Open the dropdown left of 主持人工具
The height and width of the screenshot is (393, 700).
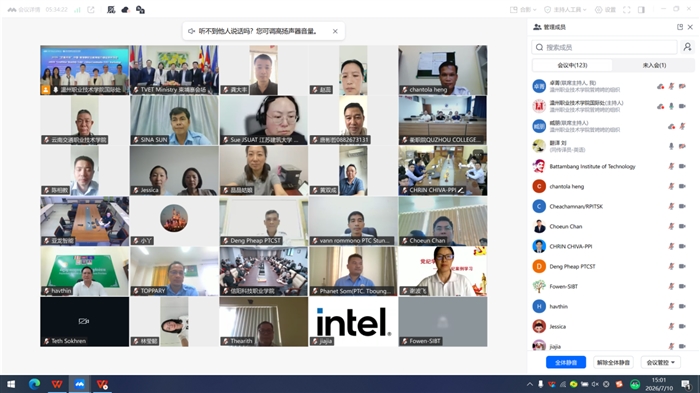pos(523,9)
